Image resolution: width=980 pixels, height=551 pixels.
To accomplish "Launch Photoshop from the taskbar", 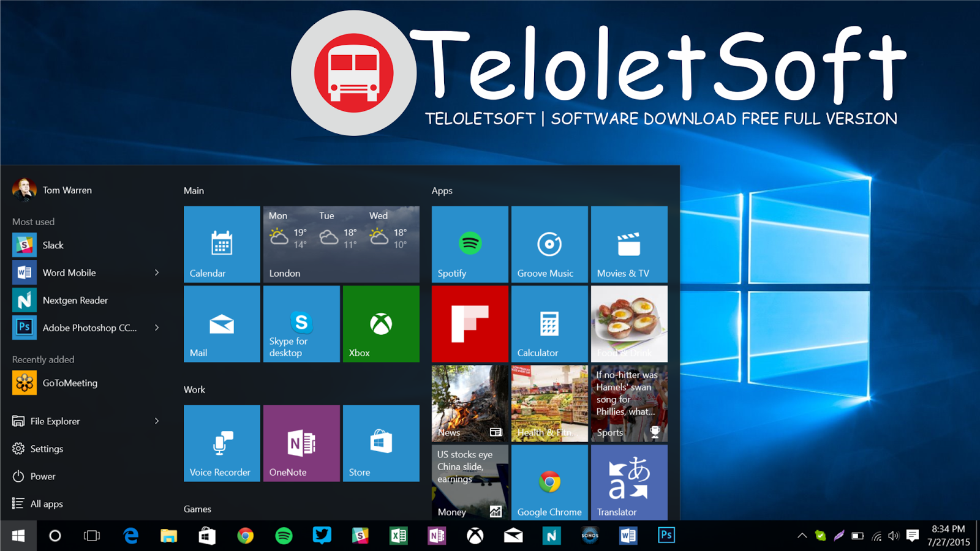I will [x=666, y=536].
